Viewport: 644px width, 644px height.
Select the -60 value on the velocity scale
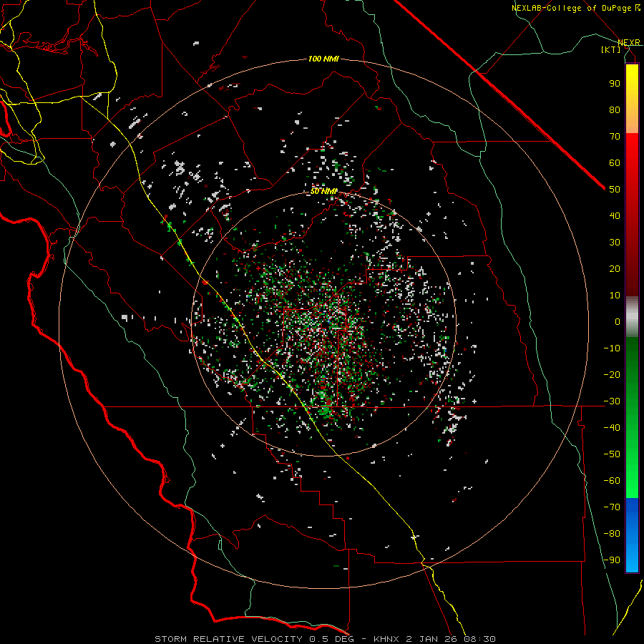[x=612, y=481]
